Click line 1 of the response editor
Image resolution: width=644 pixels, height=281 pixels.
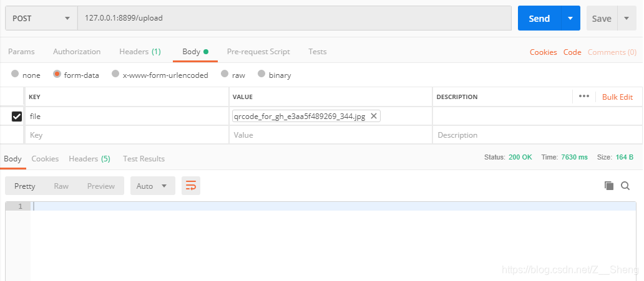[333, 206]
